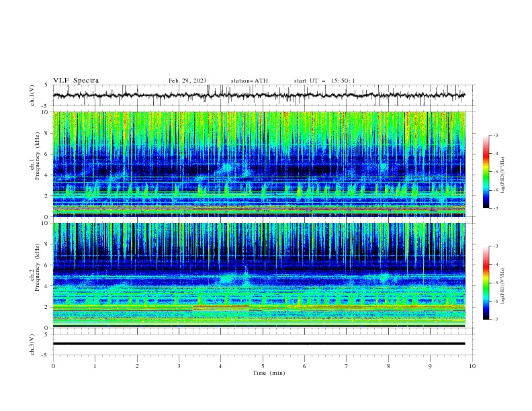Click the "Time (min)" x-axis label
532x411 pixels.
pyautogui.click(x=269, y=373)
